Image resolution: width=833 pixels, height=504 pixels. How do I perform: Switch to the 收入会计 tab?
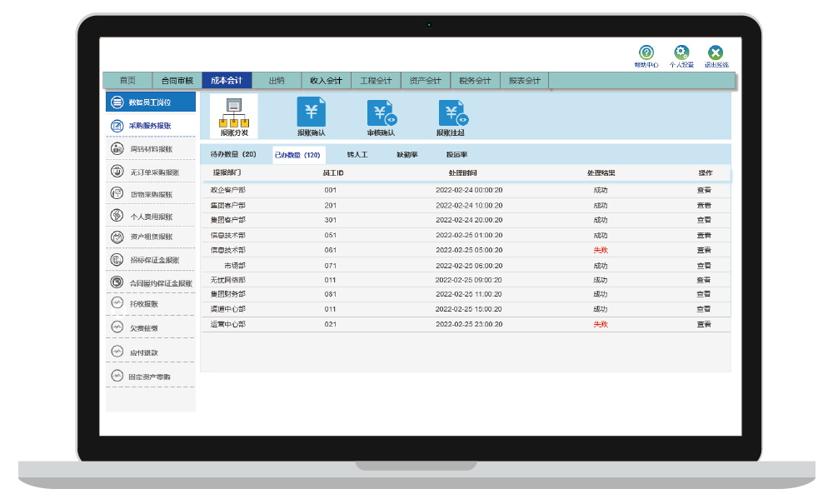326,81
